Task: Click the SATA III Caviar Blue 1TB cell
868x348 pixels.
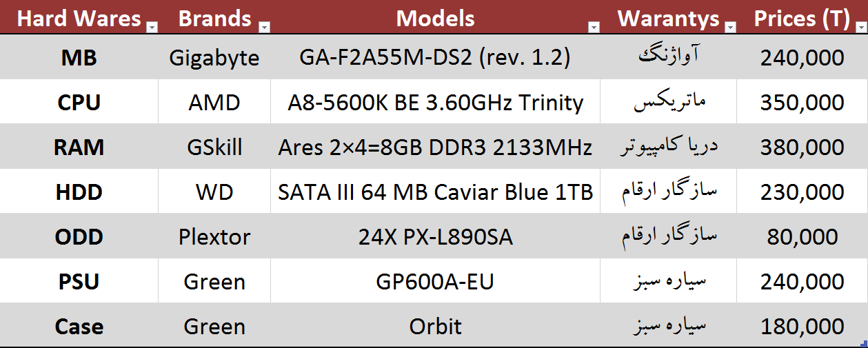Action: pos(434,192)
